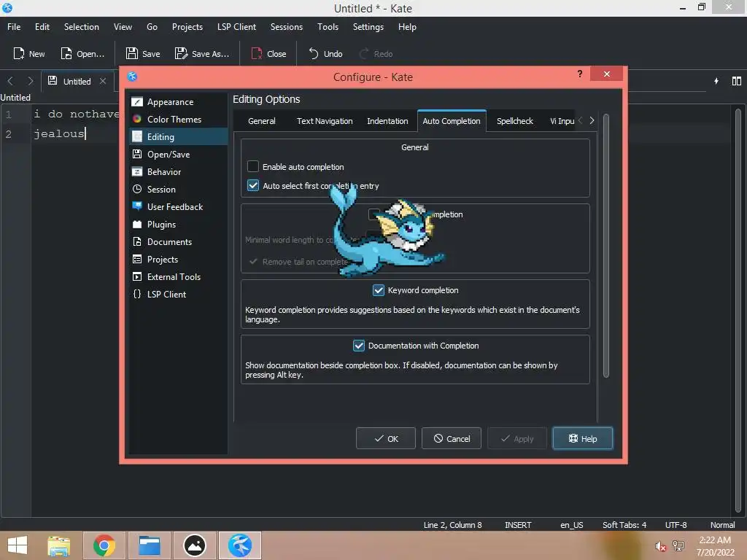Open the Plugins settings page
This screenshot has width=747, height=560.
pyautogui.click(x=178, y=225)
